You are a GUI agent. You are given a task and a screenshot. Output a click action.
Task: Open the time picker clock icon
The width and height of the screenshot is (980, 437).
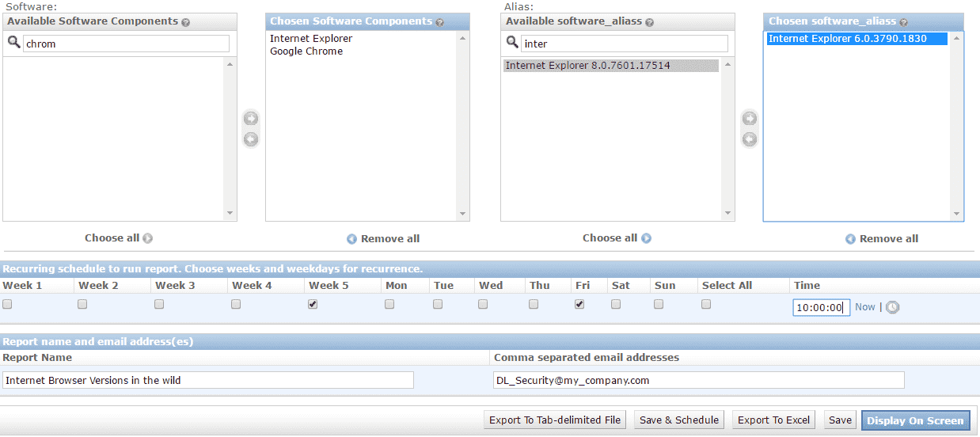click(x=892, y=307)
